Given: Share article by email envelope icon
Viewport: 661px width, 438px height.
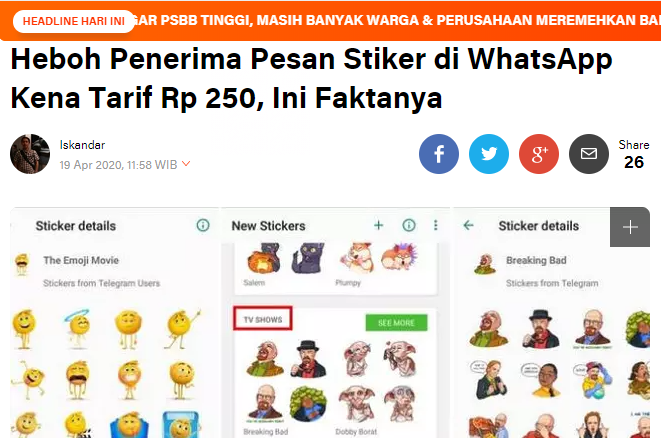Looking at the screenshot, I should click(x=588, y=154).
